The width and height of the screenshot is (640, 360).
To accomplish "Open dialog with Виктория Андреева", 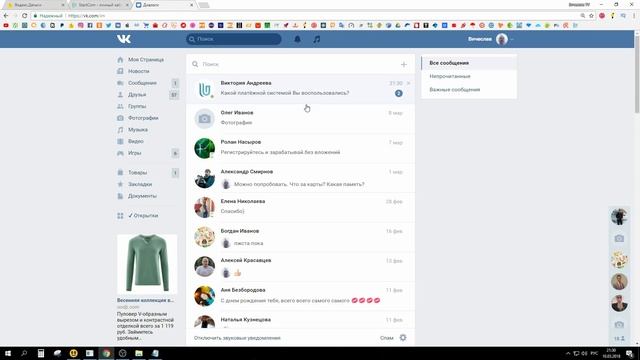I will click(300, 89).
